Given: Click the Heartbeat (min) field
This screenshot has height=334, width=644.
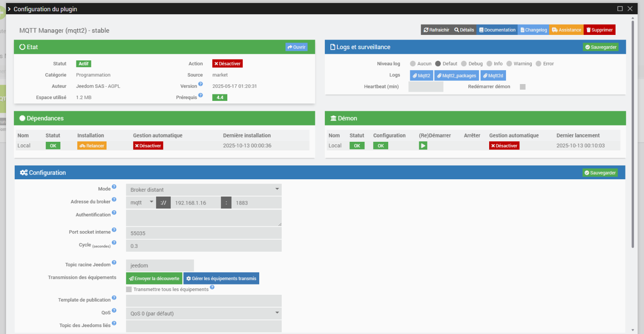Looking at the screenshot, I should click(426, 87).
